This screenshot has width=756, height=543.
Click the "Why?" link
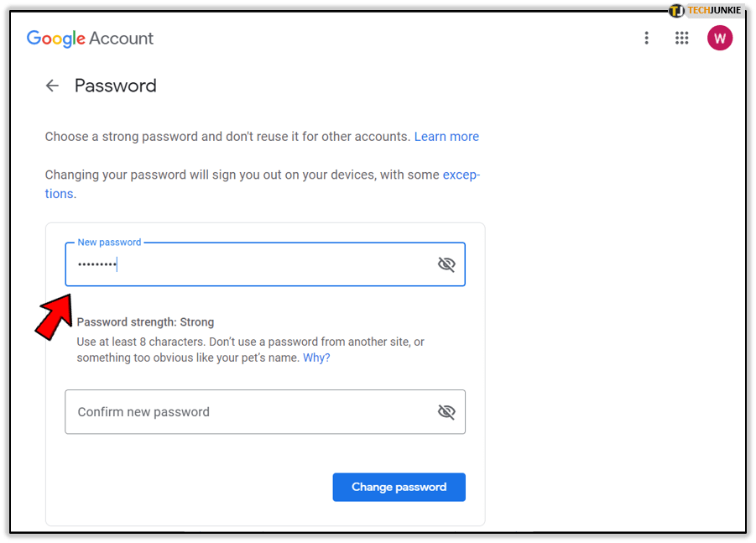click(316, 358)
